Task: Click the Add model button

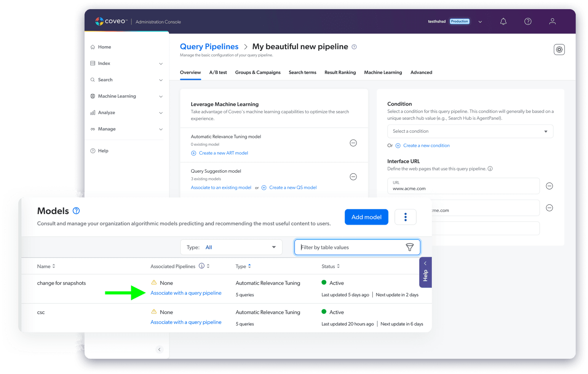Action: click(366, 217)
